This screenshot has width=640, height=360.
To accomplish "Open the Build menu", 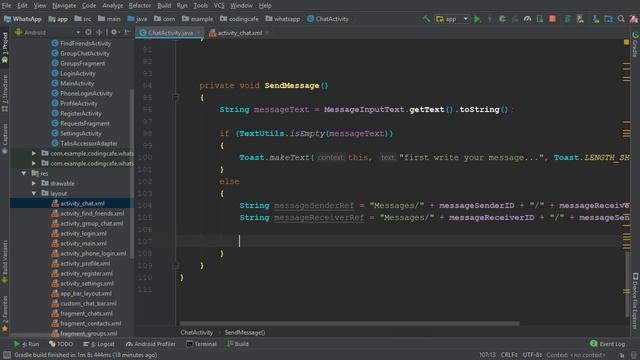I will tap(164, 6).
